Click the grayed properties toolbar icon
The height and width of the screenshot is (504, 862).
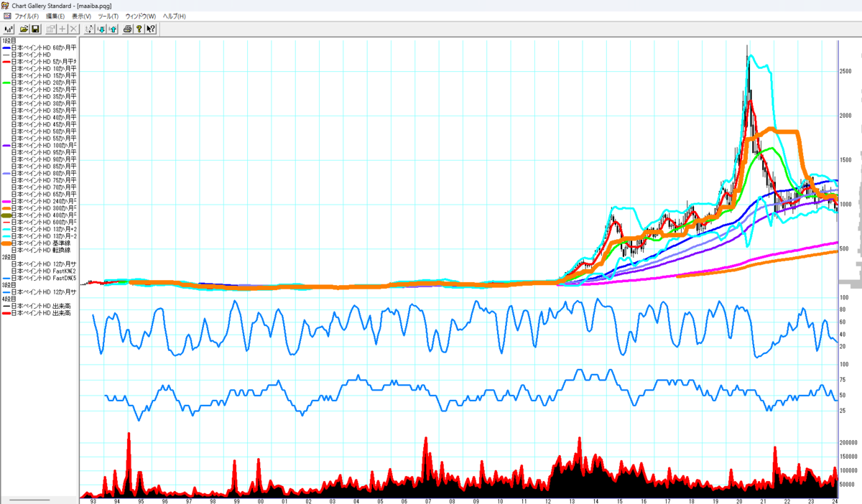[x=51, y=29]
